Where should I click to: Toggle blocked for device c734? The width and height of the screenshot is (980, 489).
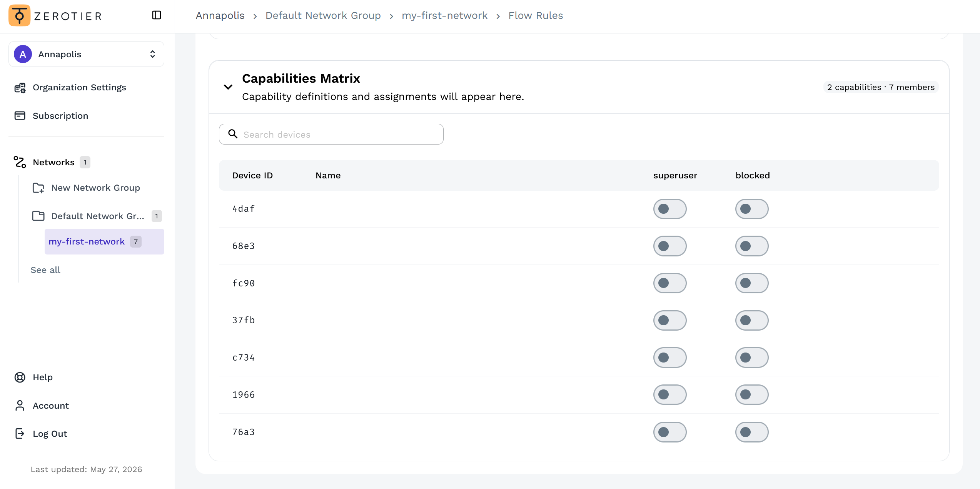click(x=752, y=358)
